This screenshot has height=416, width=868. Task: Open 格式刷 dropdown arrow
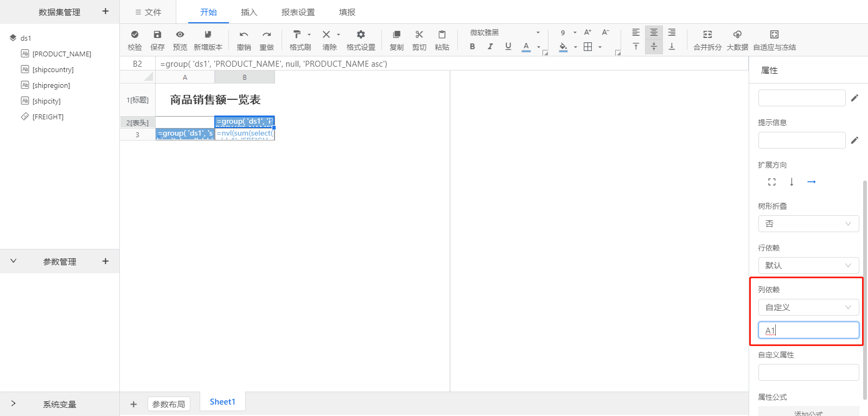(309, 35)
